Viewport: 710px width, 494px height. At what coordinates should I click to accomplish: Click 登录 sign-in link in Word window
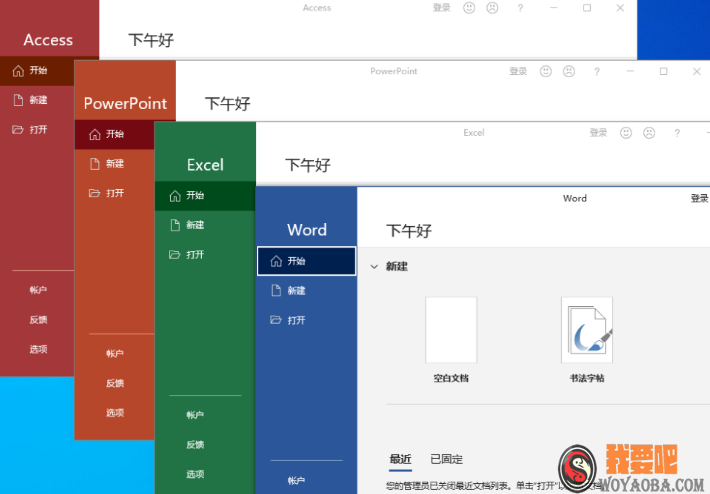tap(700, 198)
